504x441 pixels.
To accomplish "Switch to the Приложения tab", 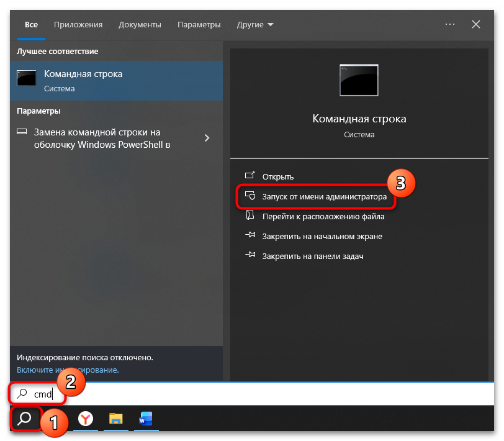I will (x=78, y=24).
